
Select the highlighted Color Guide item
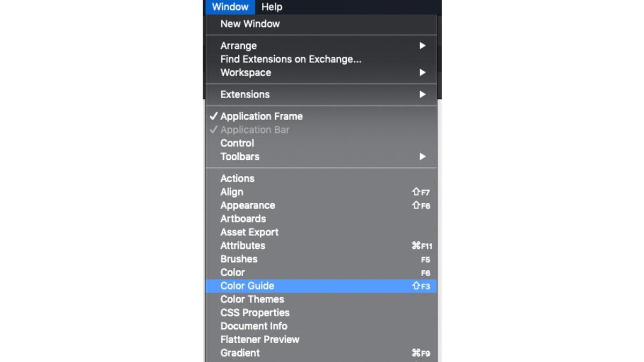click(x=247, y=286)
